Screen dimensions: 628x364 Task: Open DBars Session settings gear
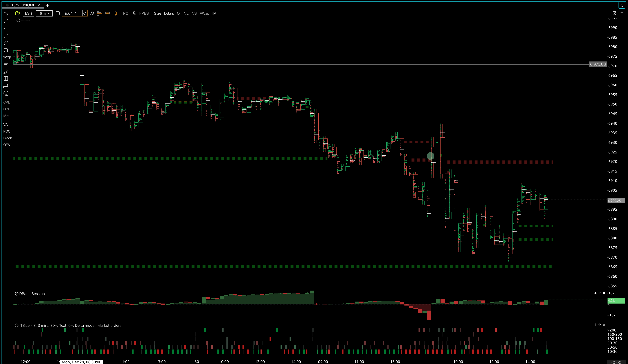(17, 294)
